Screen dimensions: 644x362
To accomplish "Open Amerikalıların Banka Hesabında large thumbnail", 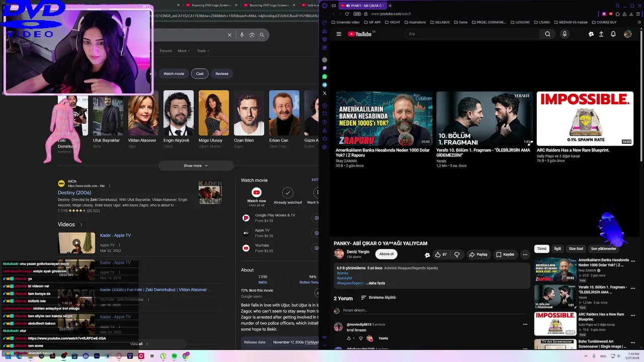I will [x=384, y=119].
